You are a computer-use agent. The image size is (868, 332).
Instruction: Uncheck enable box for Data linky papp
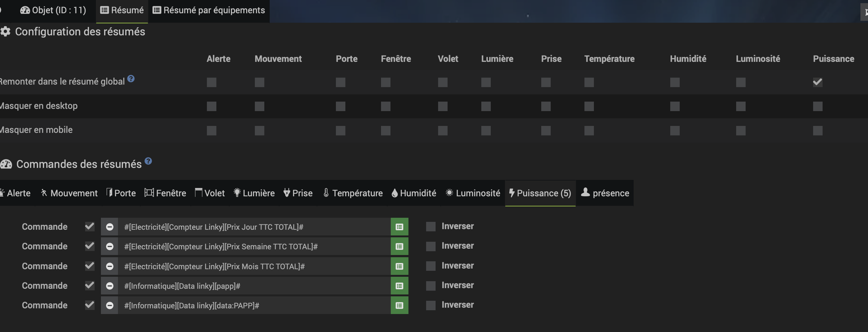[90, 285]
